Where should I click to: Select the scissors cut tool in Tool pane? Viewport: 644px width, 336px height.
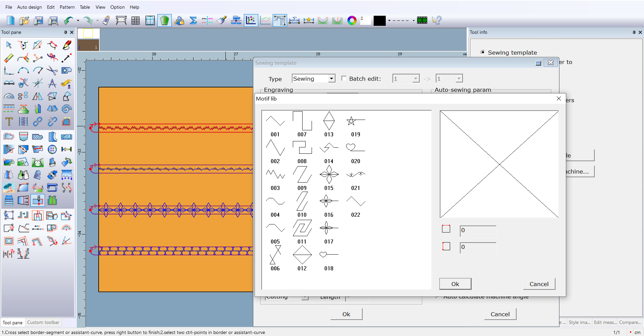52,71
